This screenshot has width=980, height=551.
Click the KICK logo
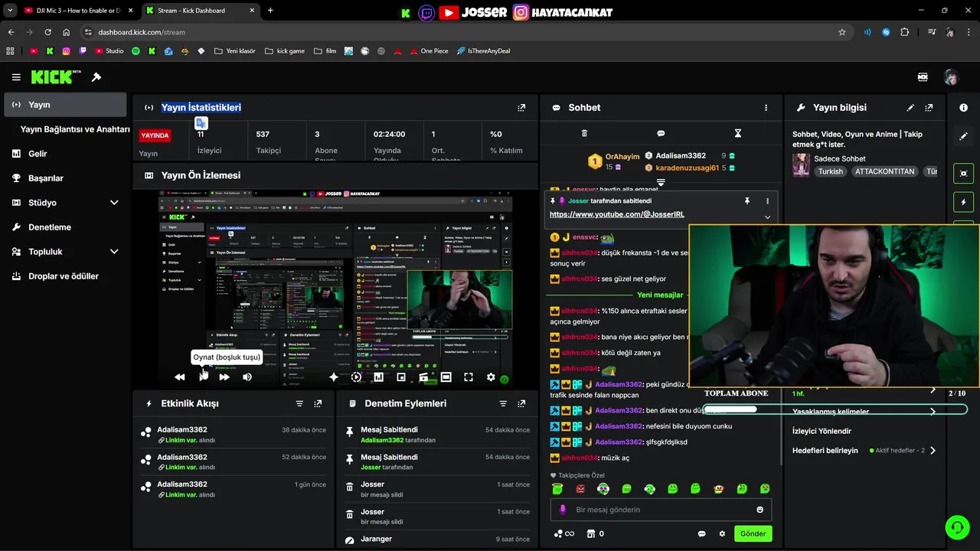click(56, 77)
